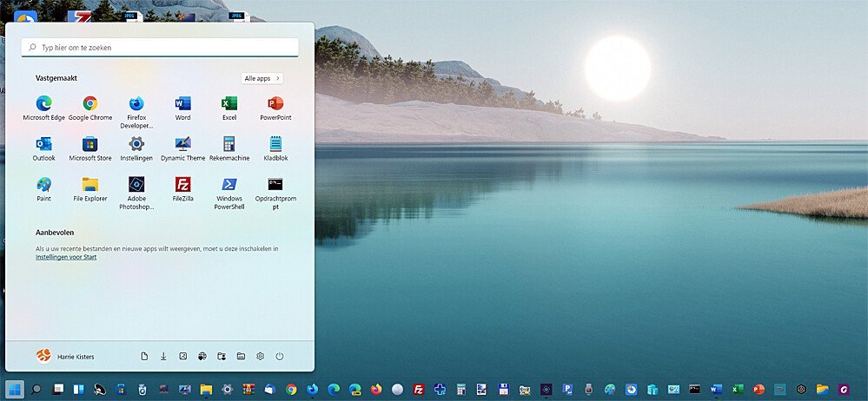Viewport: 868px width, 401px height.
Task: Expand the Alle apps list
Action: pos(262,78)
